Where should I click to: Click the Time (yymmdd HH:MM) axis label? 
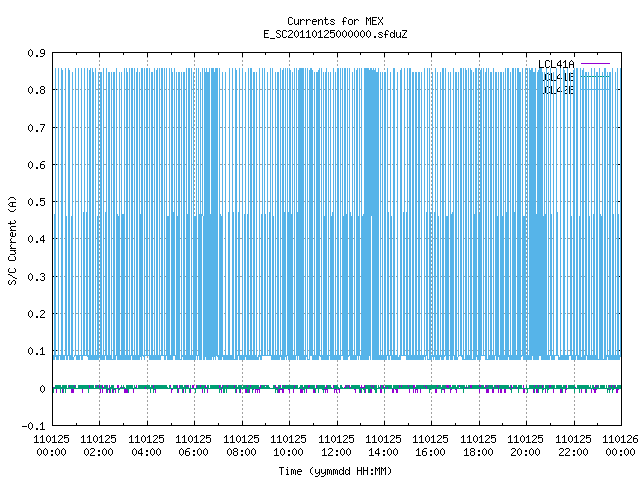point(335,471)
